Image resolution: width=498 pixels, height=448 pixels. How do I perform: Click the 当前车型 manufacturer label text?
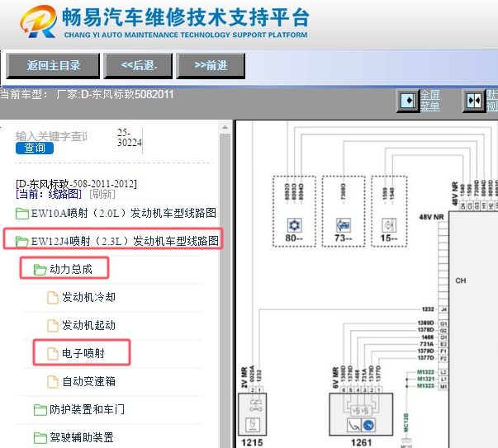pyautogui.click(x=87, y=95)
